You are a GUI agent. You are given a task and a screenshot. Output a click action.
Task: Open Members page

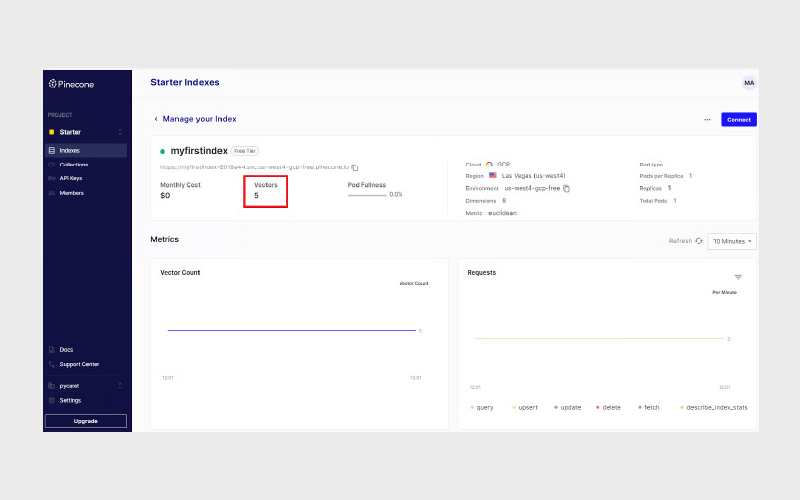[71, 193]
